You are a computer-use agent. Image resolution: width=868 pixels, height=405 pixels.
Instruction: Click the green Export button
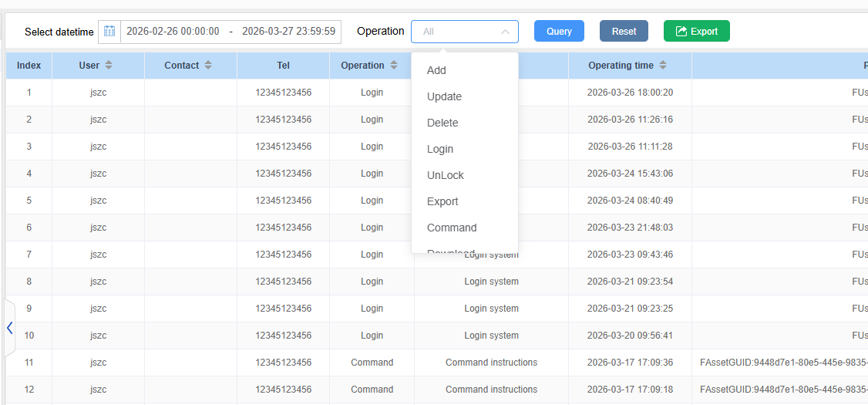tap(696, 31)
